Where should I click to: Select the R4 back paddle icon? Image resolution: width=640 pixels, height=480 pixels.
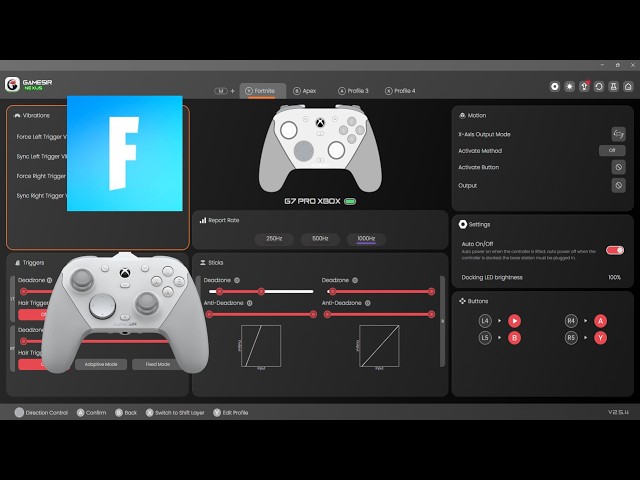pyautogui.click(x=571, y=321)
